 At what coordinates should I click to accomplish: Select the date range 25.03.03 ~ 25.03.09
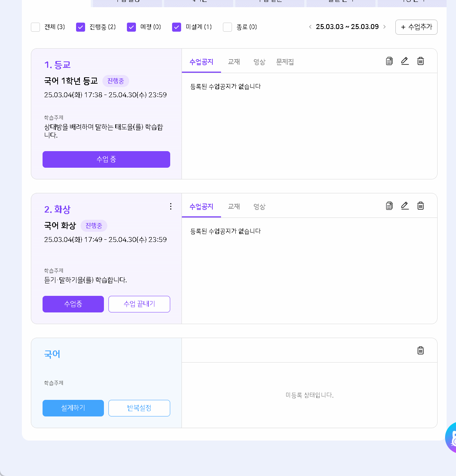[347, 27]
